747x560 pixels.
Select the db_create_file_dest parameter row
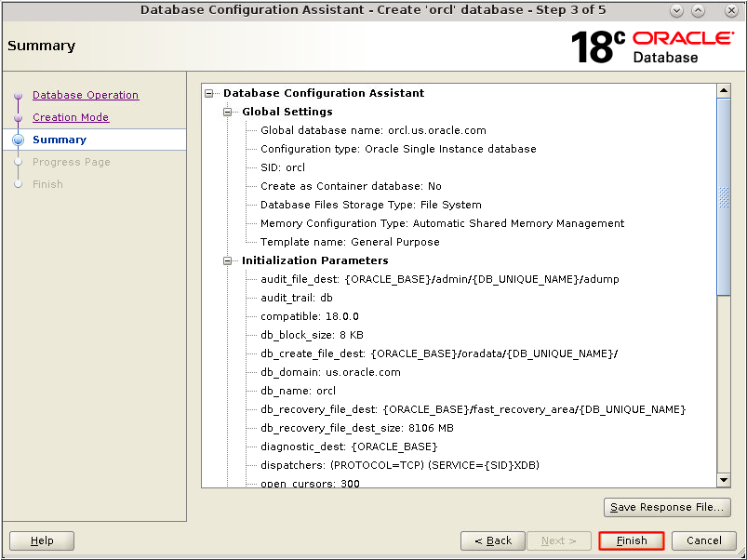click(x=439, y=353)
